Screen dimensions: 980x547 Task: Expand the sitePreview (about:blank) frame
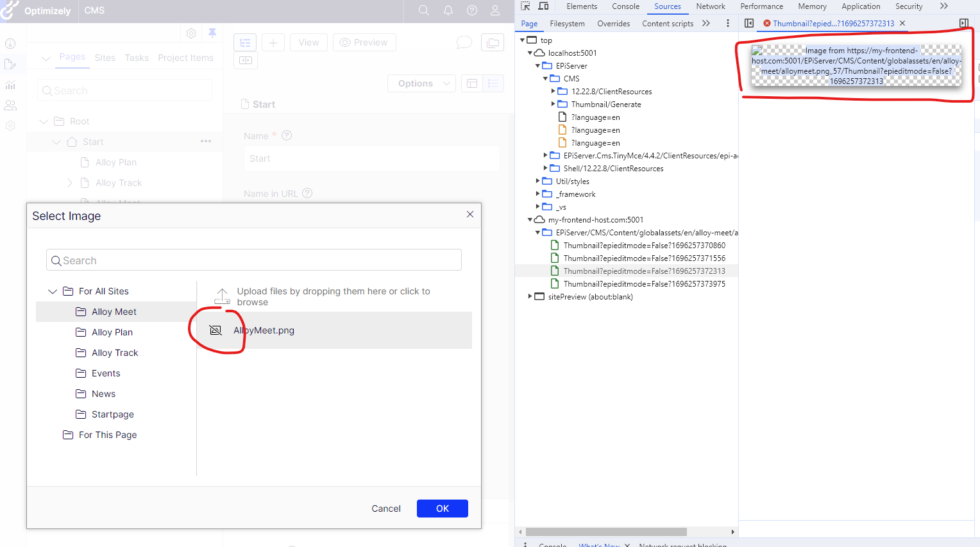pos(530,296)
